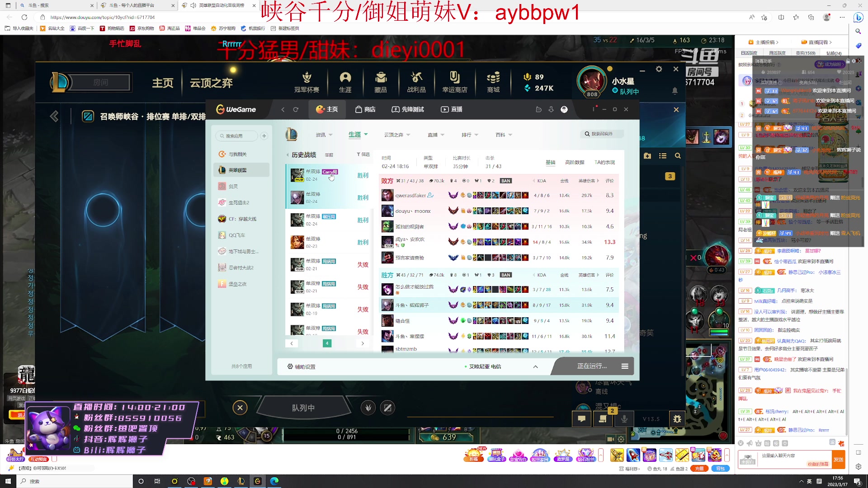Click the bug report icon

[x=677, y=419]
